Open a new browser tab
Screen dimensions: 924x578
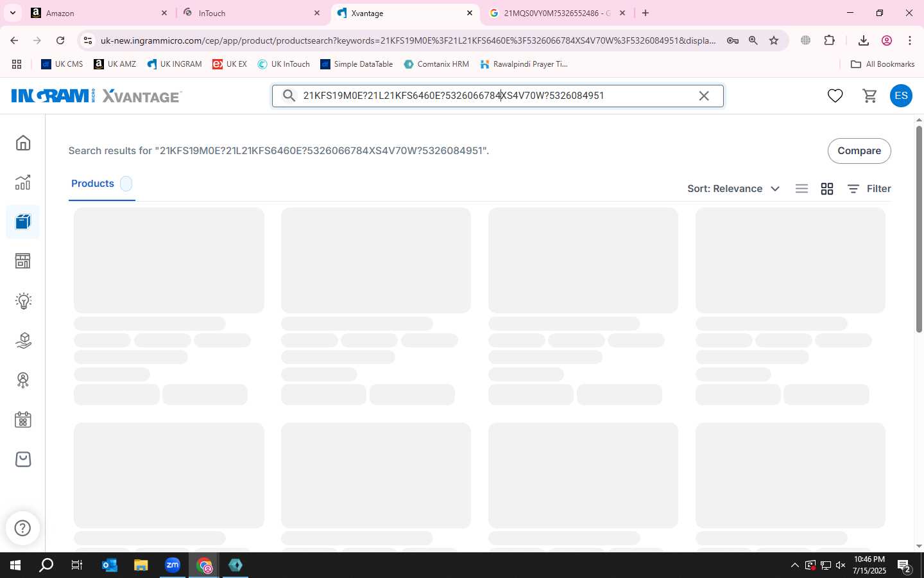click(646, 13)
